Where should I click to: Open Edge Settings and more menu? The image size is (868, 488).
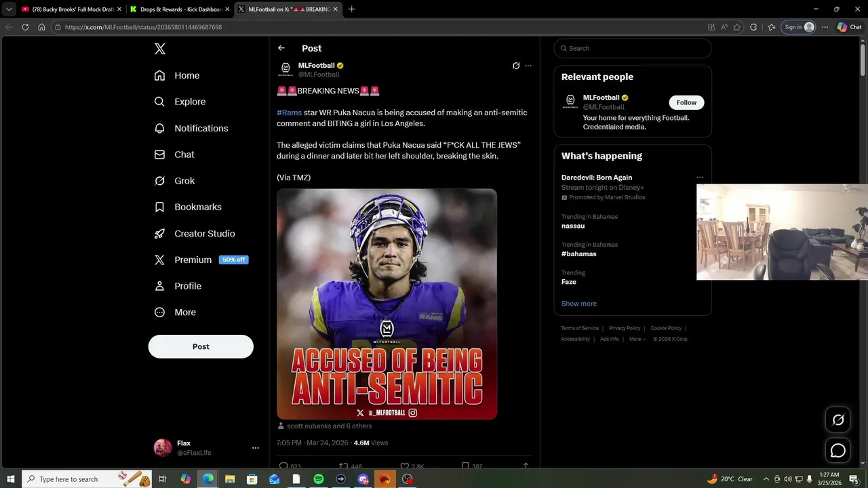tap(825, 27)
